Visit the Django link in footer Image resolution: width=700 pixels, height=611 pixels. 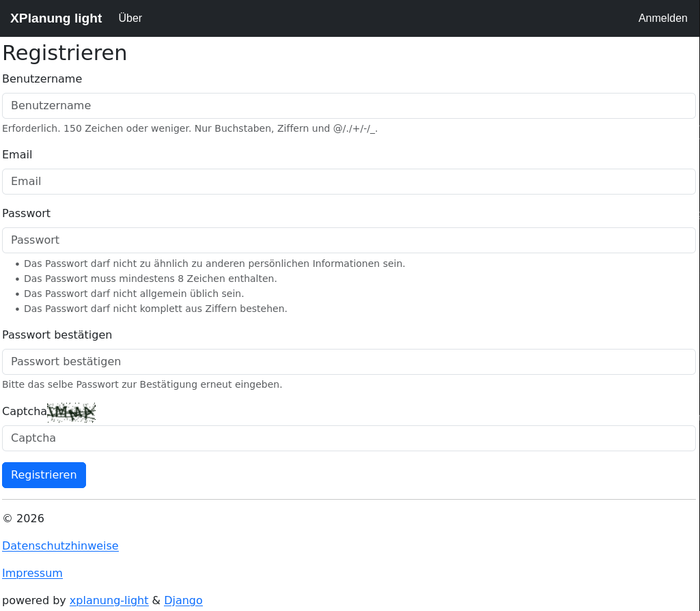[x=183, y=601]
